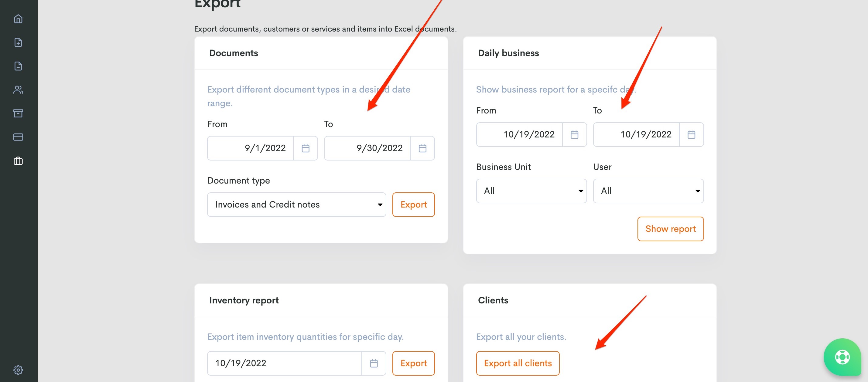Open calendar picker for Daily business From date
The width and height of the screenshot is (868, 382).
coord(574,135)
